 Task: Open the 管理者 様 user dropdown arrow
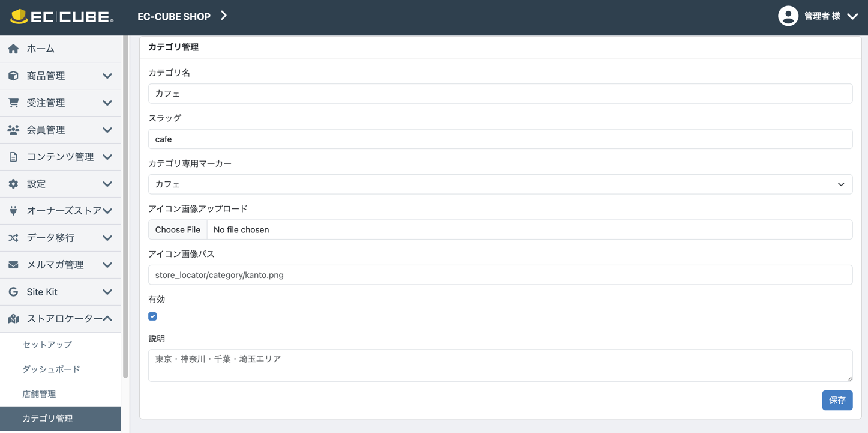pos(852,17)
